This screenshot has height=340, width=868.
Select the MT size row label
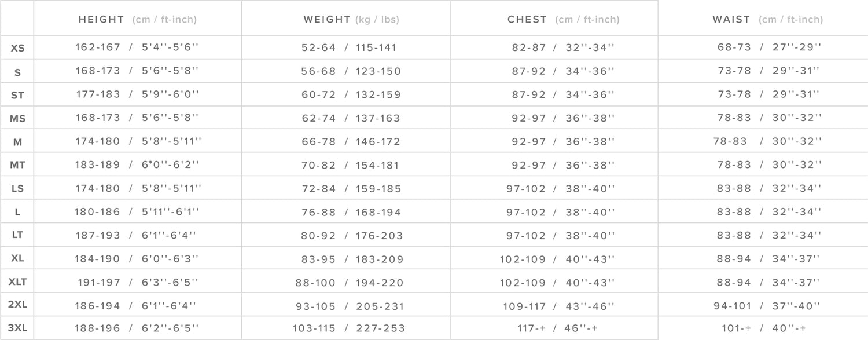17,165
